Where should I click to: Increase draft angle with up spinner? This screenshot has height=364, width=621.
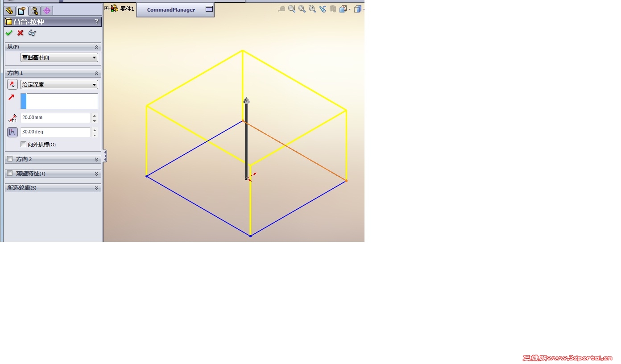click(x=95, y=130)
